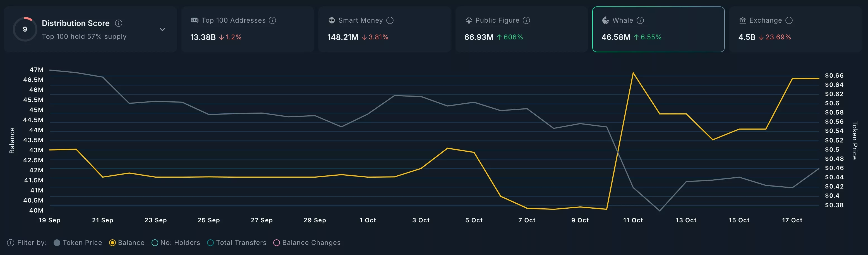Click the Top 100 Addresses coin icon
868x255 pixels.
click(195, 20)
